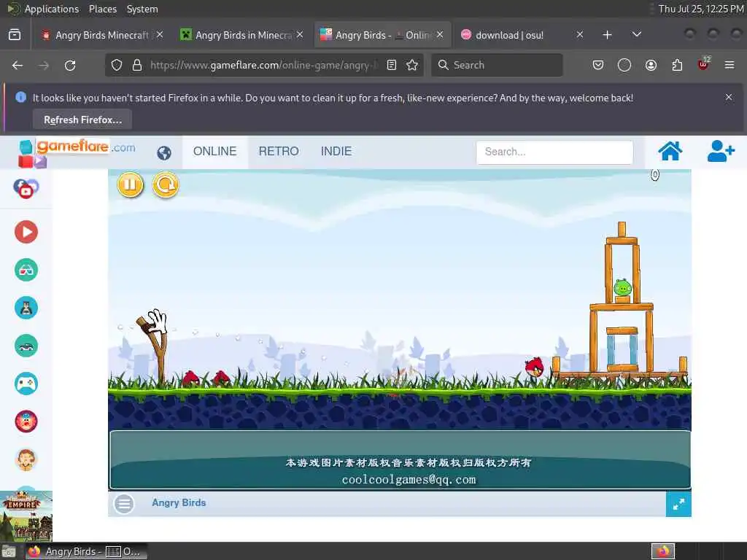Open the GameFlare home page icon
The height and width of the screenshot is (560, 747).
point(670,152)
